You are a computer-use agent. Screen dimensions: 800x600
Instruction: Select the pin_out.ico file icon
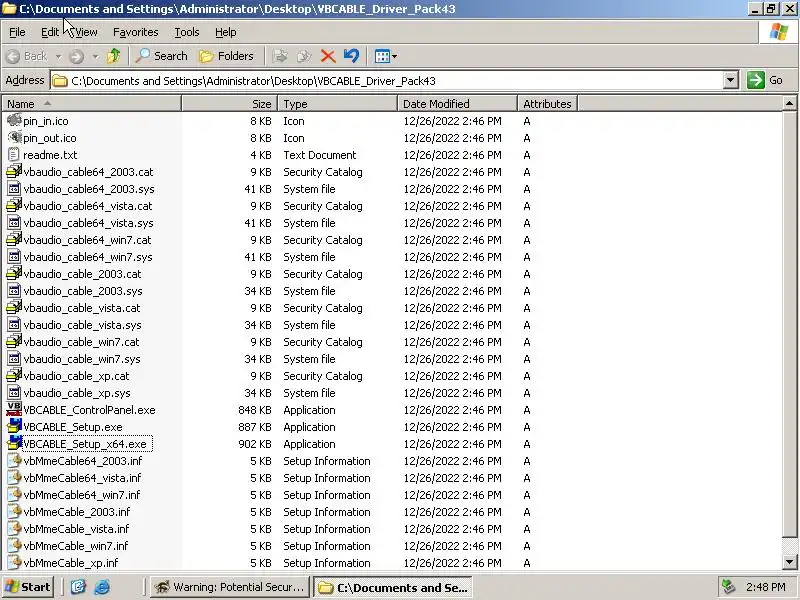click(x=14, y=137)
